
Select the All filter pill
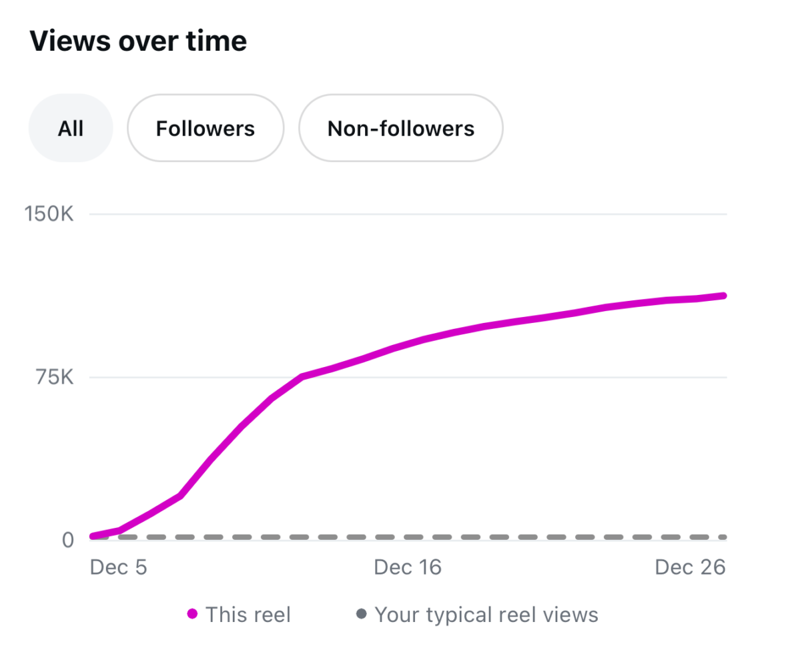[71, 128]
